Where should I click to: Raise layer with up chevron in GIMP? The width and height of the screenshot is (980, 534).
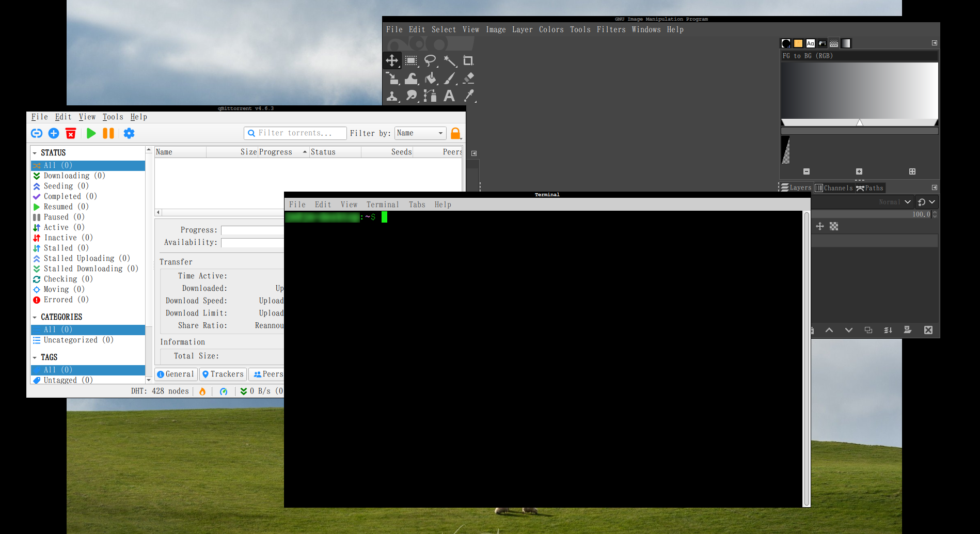point(829,330)
